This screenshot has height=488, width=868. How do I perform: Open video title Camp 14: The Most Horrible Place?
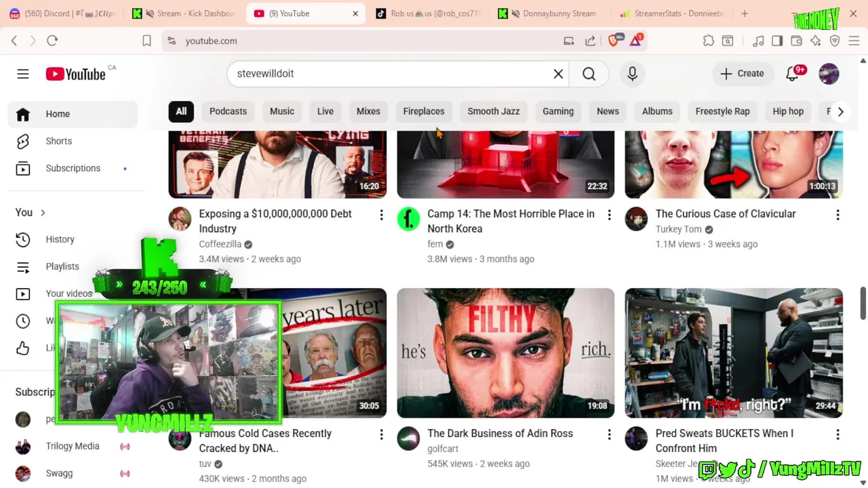511,221
